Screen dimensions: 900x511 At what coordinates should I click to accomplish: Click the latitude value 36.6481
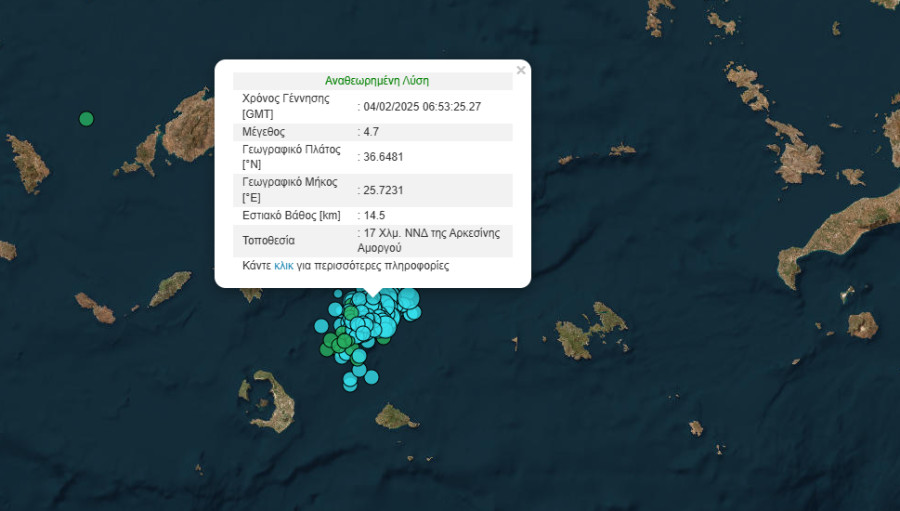tap(384, 157)
